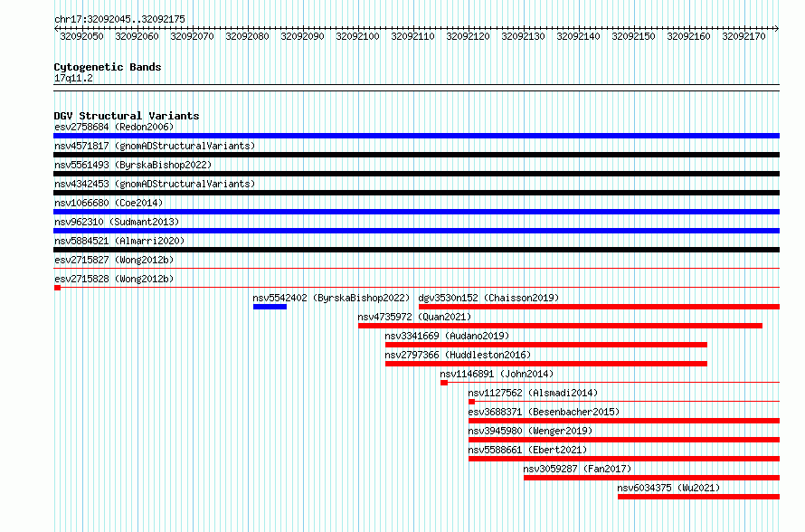805x532 pixels.
Task: Select variant label nsv1066680 (Coe2014)
Action: click(x=109, y=203)
